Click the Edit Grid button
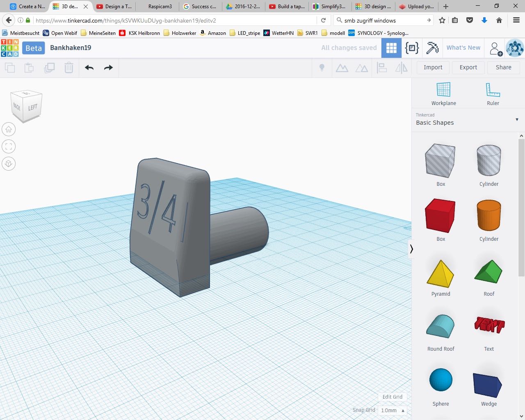This screenshot has width=525, height=420. pos(392,397)
